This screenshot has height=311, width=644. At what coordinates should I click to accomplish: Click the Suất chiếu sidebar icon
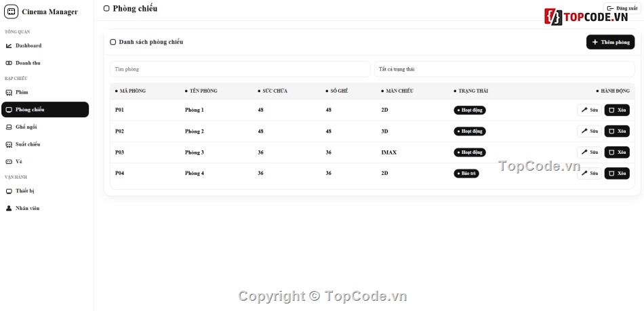pyautogui.click(x=9, y=144)
